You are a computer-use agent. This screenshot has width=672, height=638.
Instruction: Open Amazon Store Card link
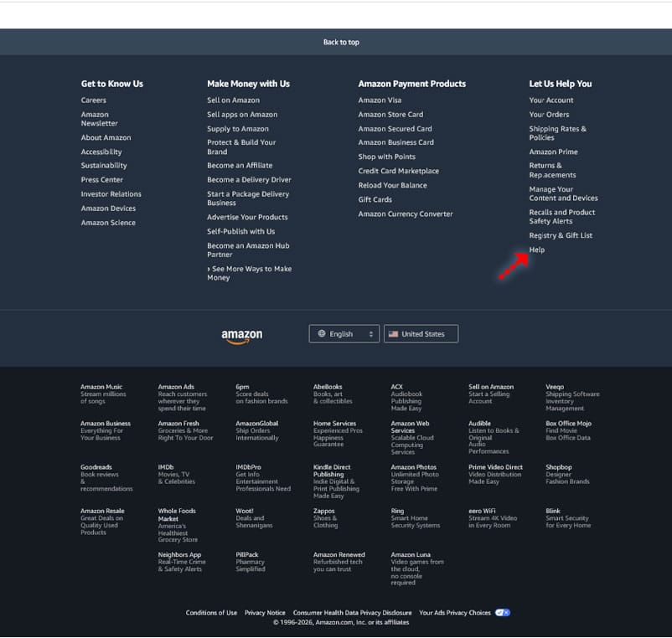pos(390,115)
